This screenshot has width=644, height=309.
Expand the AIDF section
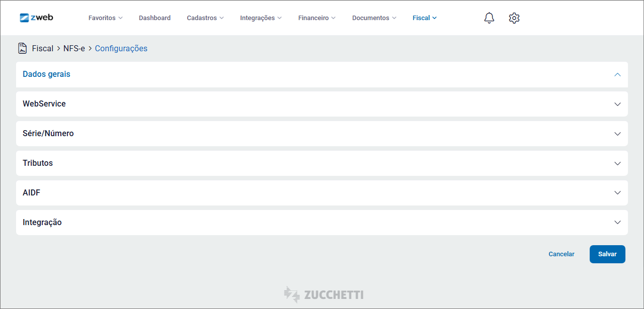pos(617,193)
